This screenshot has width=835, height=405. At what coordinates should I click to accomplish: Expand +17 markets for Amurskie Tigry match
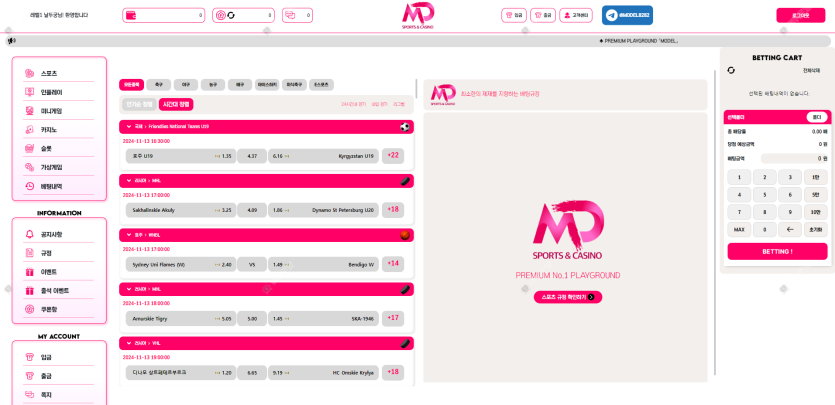click(393, 318)
